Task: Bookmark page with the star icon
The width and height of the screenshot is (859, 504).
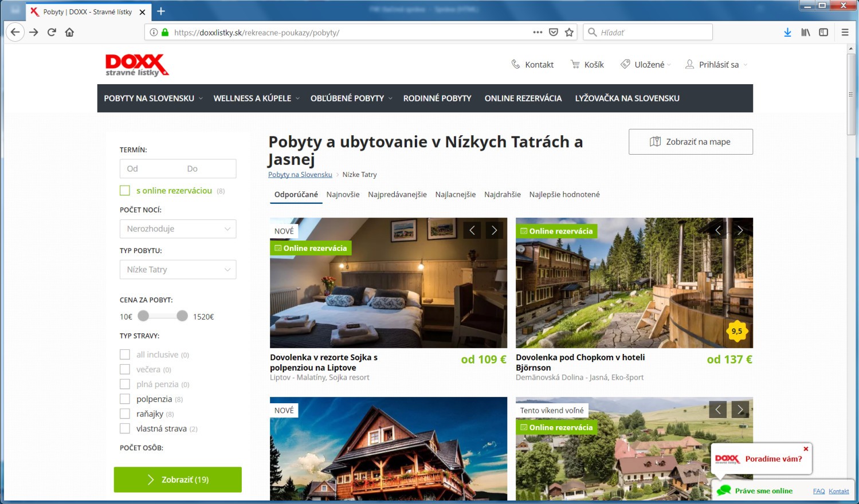Action: click(569, 33)
